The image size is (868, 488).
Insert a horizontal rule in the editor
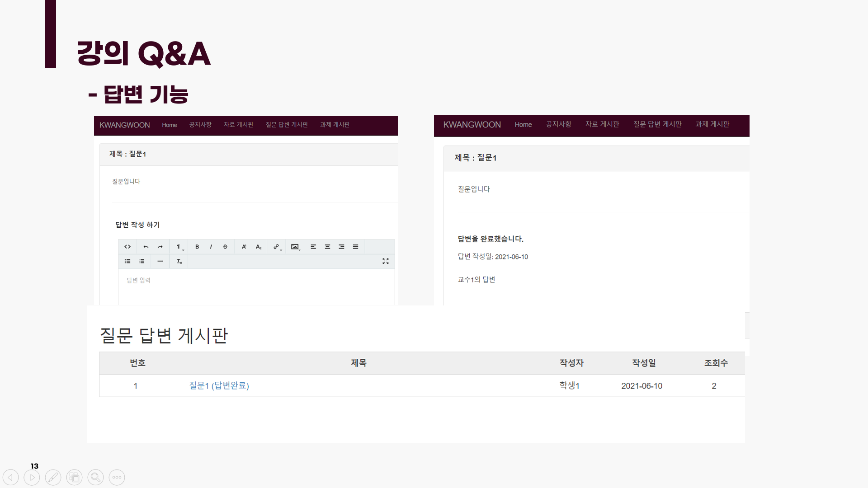click(160, 261)
